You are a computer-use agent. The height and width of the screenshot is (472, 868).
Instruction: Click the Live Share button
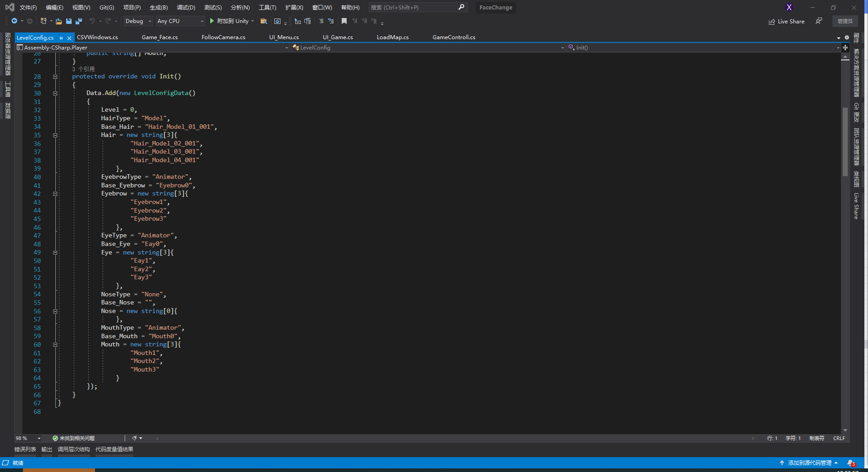point(787,21)
